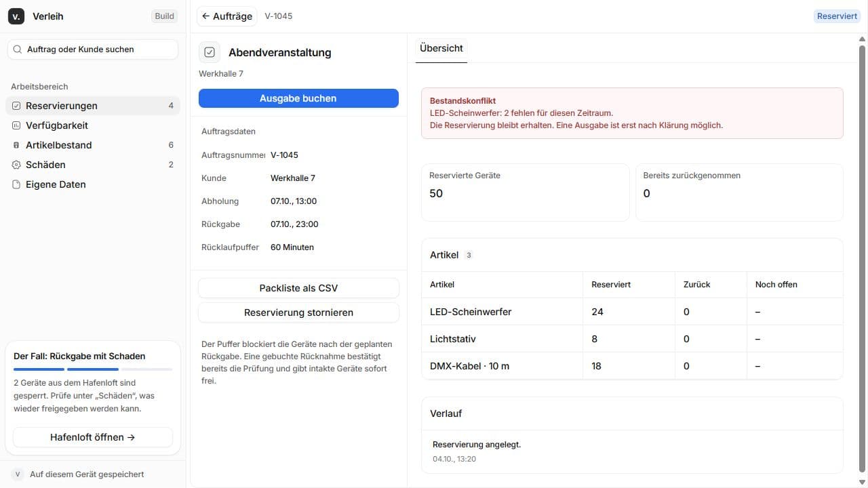Click the Abendveranstaltung checkbox icon

tap(210, 52)
